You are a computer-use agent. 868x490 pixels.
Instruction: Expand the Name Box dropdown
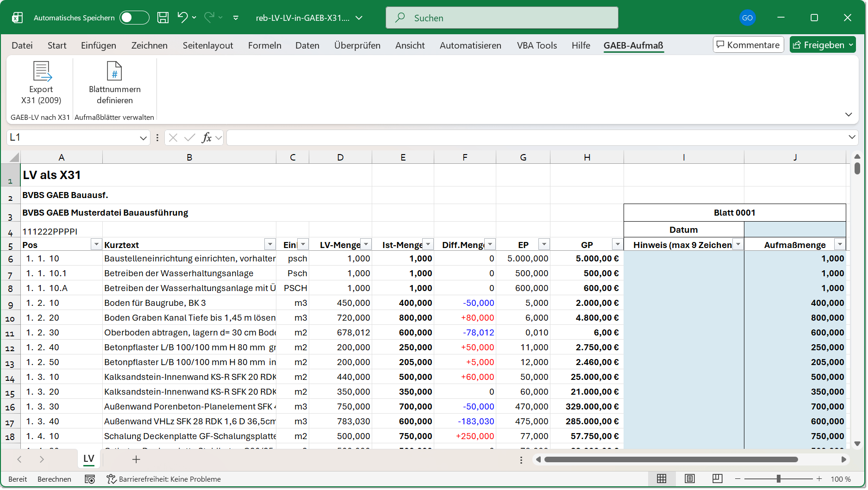pos(143,138)
